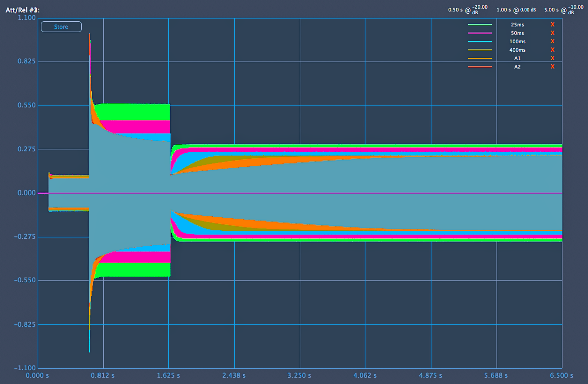This screenshot has height=384, width=588.
Task: Click the Att/Rel plot title
Action: click(x=22, y=10)
